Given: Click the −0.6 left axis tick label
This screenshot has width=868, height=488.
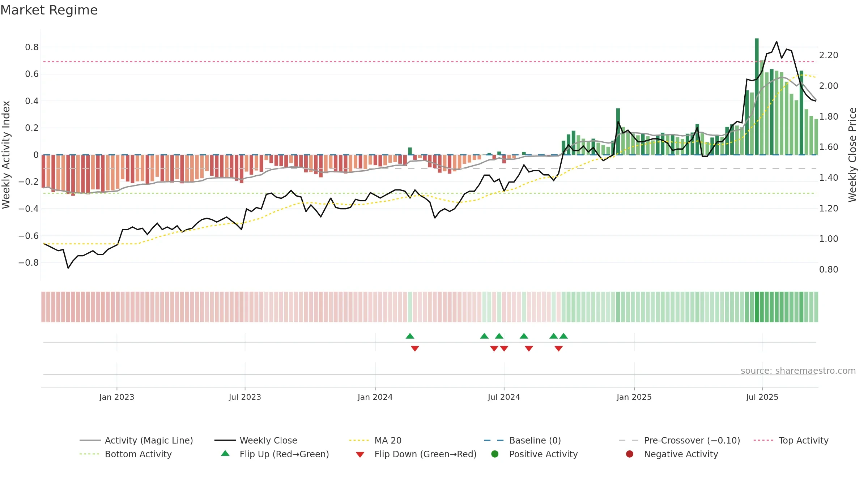Looking at the screenshot, I should (x=28, y=236).
